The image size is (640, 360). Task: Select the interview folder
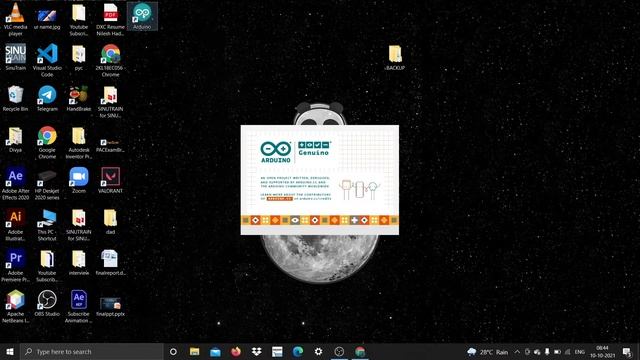(x=79, y=262)
